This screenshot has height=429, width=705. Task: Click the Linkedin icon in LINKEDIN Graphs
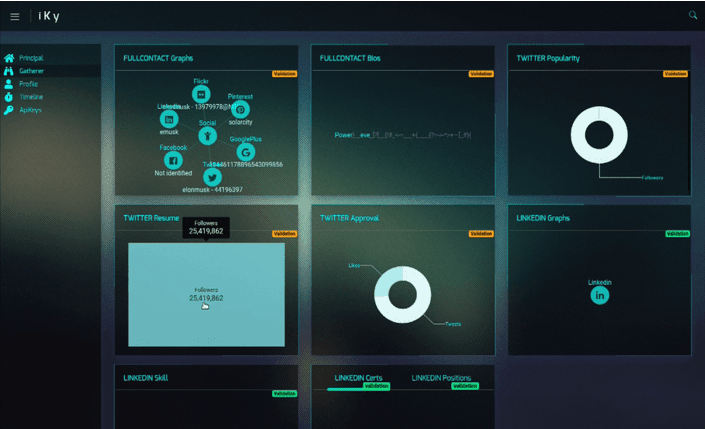click(600, 295)
